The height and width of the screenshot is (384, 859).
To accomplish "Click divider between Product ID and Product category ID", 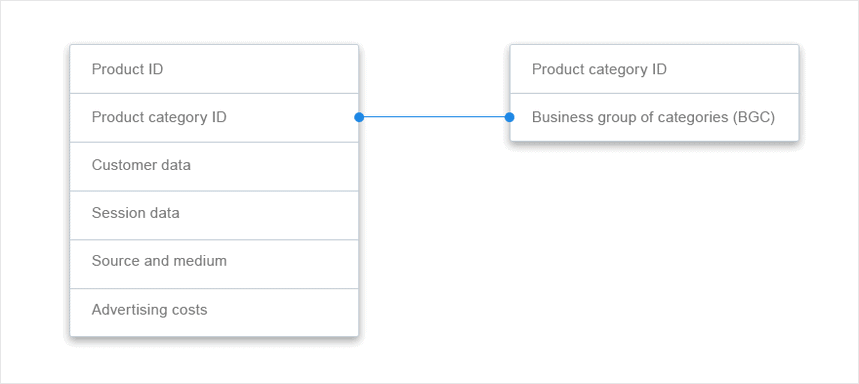I will click(214, 93).
